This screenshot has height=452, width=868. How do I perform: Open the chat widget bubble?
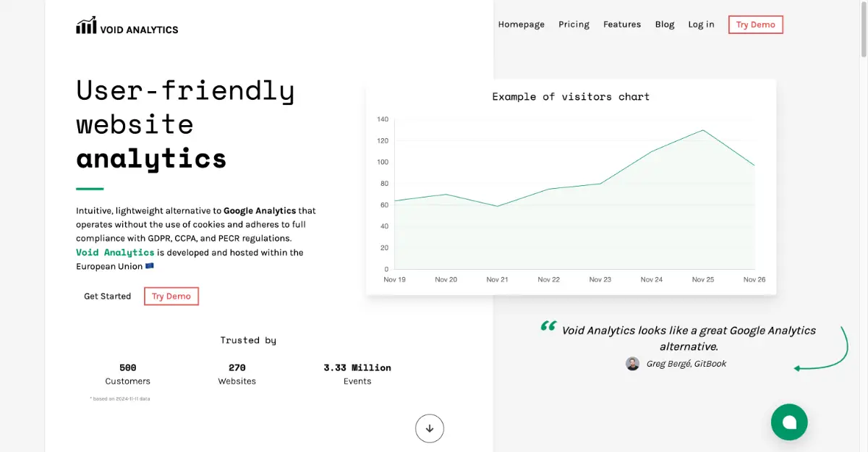(789, 422)
